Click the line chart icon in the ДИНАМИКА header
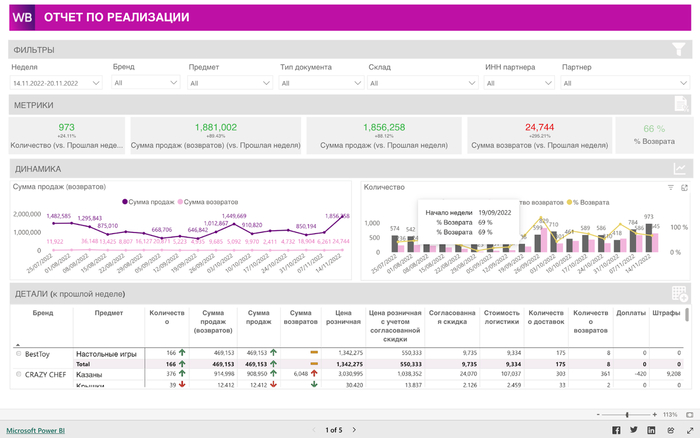The width and height of the screenshot is (700, 438). pos(680,169)
